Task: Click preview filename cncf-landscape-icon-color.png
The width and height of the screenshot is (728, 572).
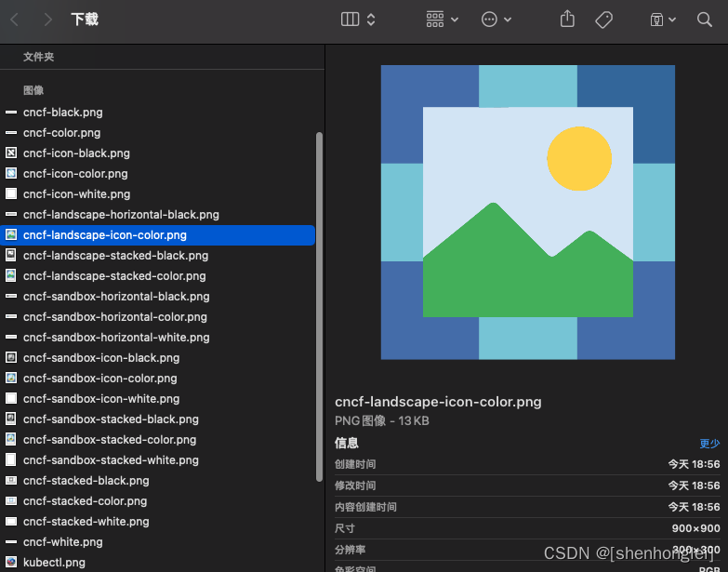Action: [x=438, y=402]
